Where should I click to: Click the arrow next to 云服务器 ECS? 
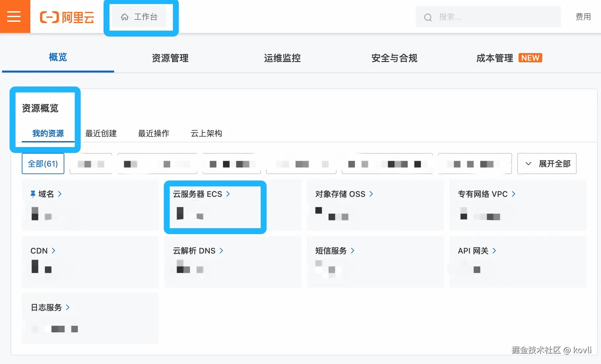click(x=228, y=194)
